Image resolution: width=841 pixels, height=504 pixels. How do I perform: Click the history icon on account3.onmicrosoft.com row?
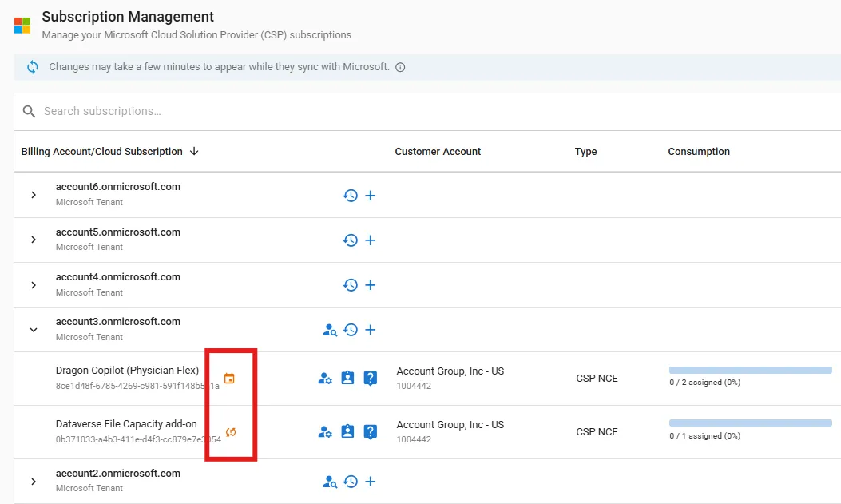pyautogui.click(x=351, y=330)
